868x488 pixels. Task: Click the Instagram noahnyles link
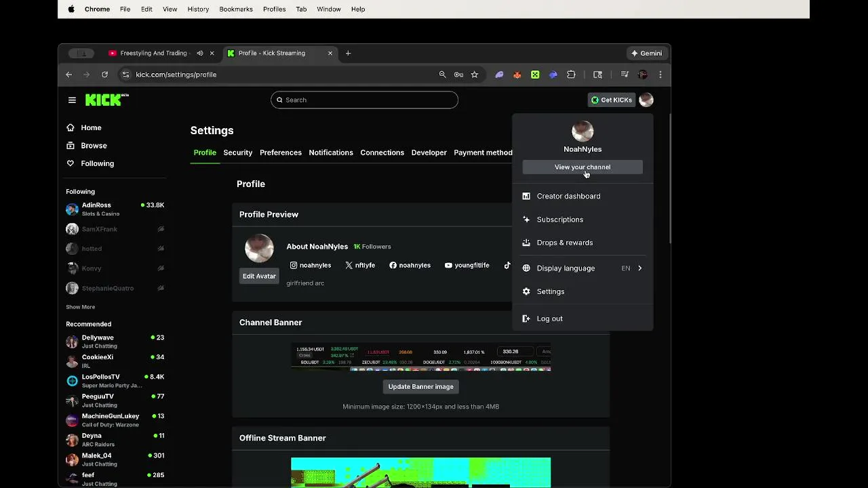tap(311, 265)
